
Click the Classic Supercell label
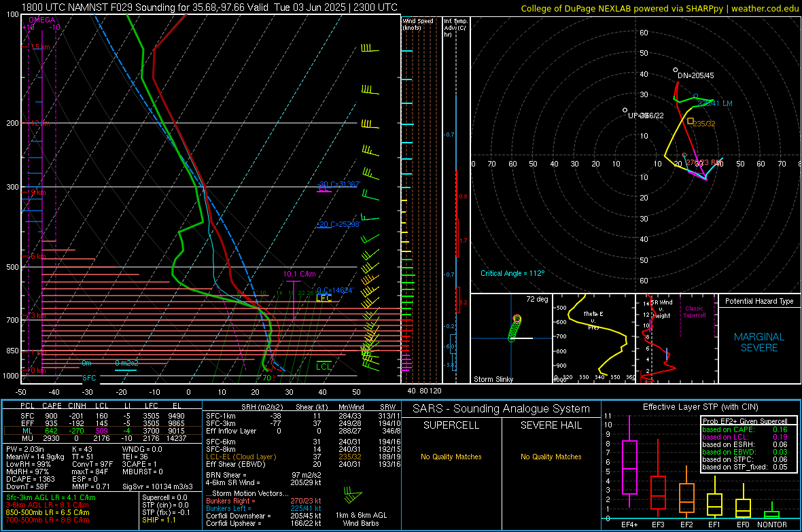pyautogui.click(x=694, y=312)
